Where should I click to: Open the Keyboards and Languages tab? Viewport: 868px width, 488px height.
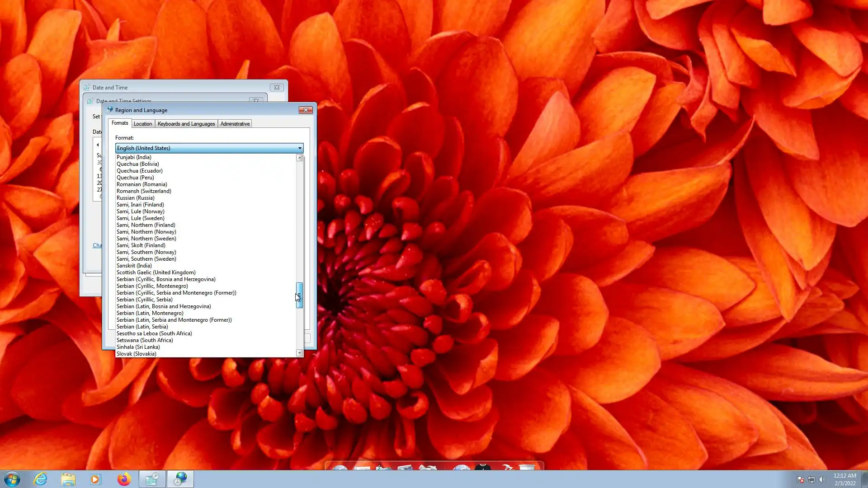pos(186,124)
